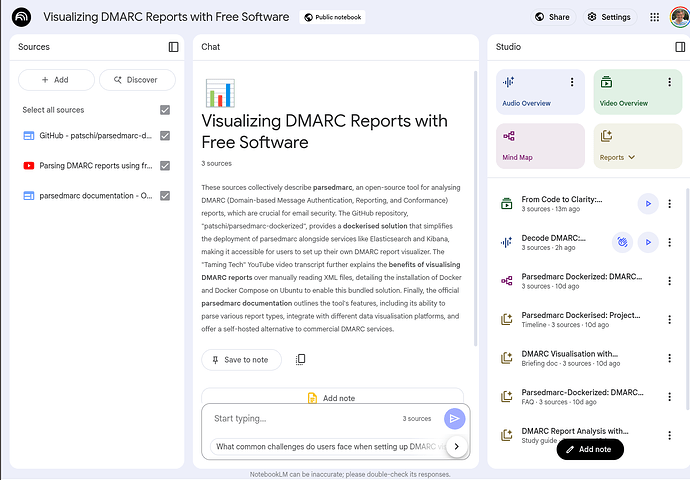This screenshot has width=690, height=480.
Task: Open more options for From Code to Clarity
Action: [x=669, y=204]
